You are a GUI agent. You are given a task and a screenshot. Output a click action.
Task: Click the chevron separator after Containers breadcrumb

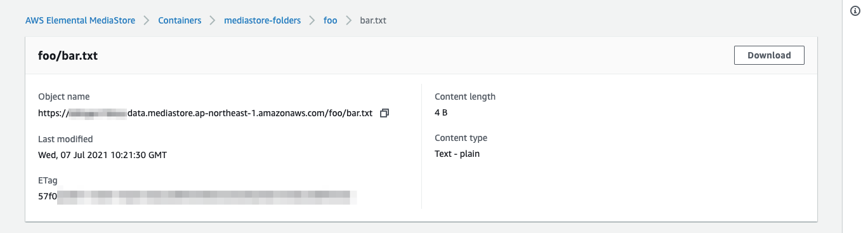tap(213, 20)
